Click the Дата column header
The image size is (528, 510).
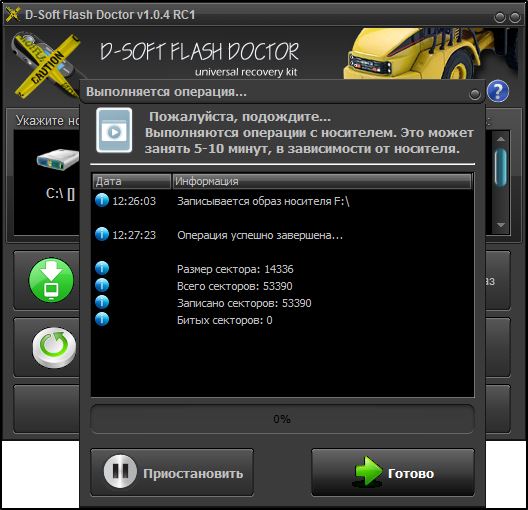coord(132,181)
